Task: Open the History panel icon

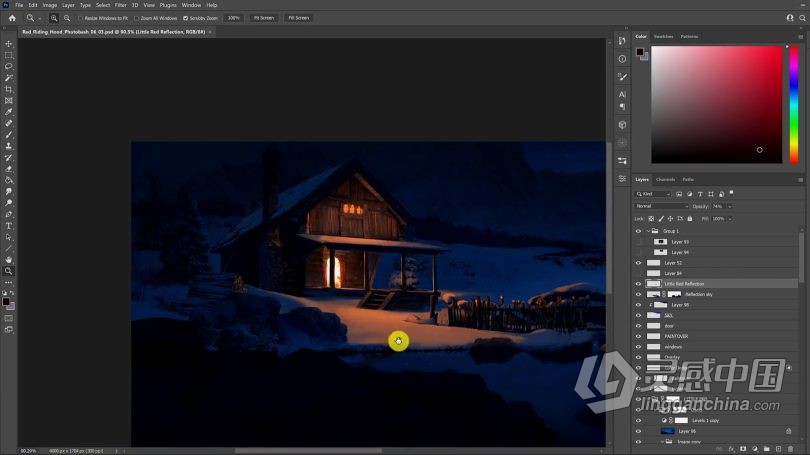Action: tap(622, 41)
